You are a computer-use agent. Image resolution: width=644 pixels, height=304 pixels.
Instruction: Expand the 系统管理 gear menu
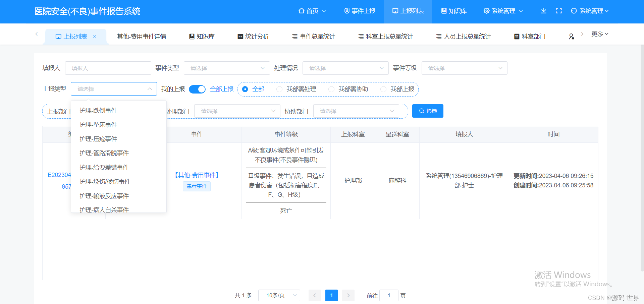pos(503,11)
